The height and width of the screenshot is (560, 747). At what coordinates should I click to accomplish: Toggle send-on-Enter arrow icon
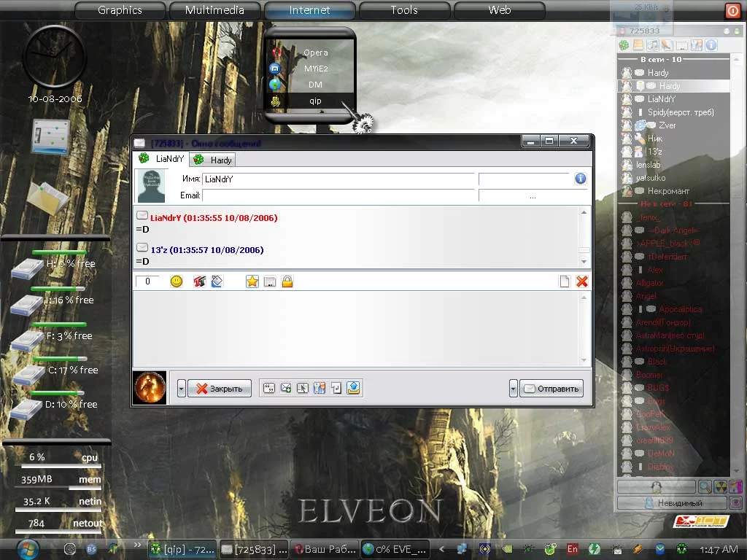click(336, 388)
